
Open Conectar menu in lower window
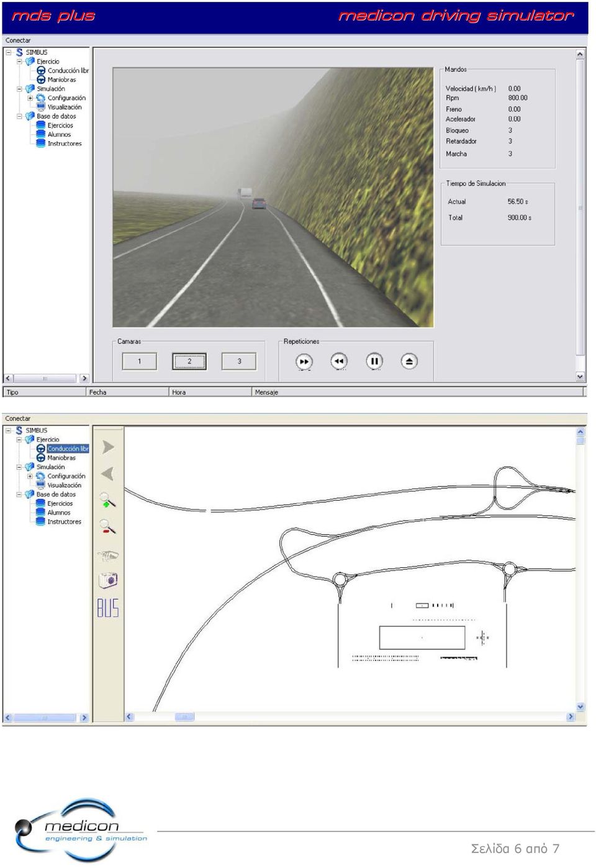coord(18,419)
